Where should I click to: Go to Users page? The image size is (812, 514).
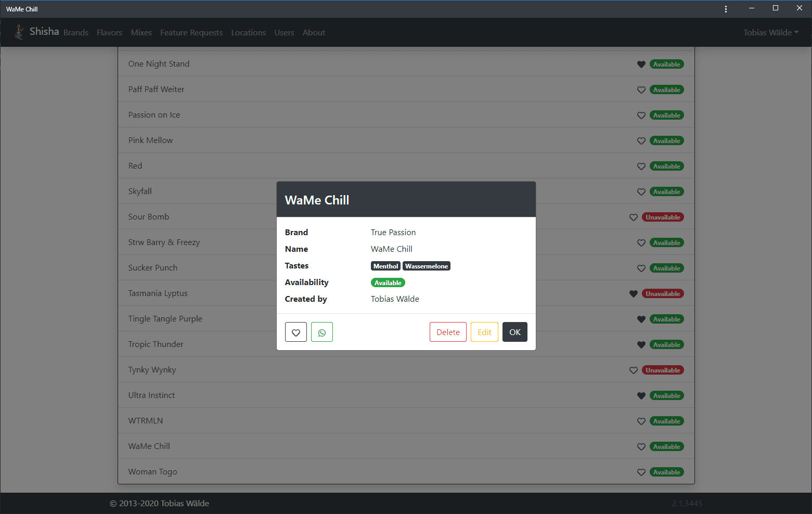[285, 32]
